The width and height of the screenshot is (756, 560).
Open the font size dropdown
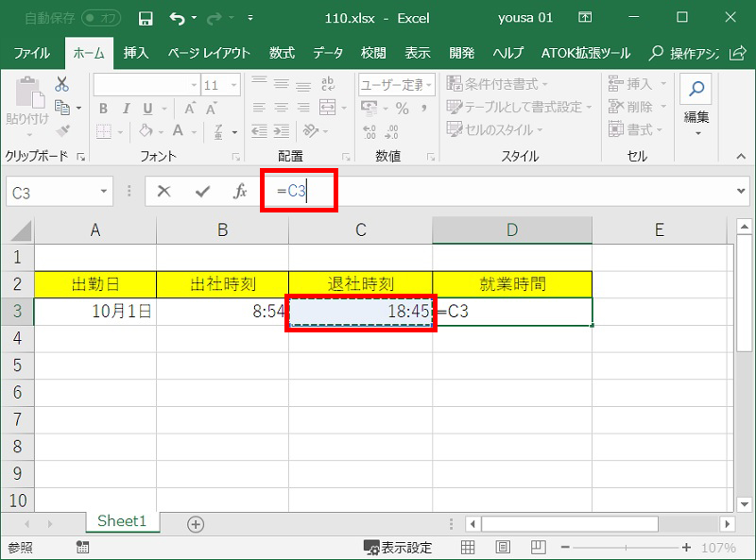point(233,85)
